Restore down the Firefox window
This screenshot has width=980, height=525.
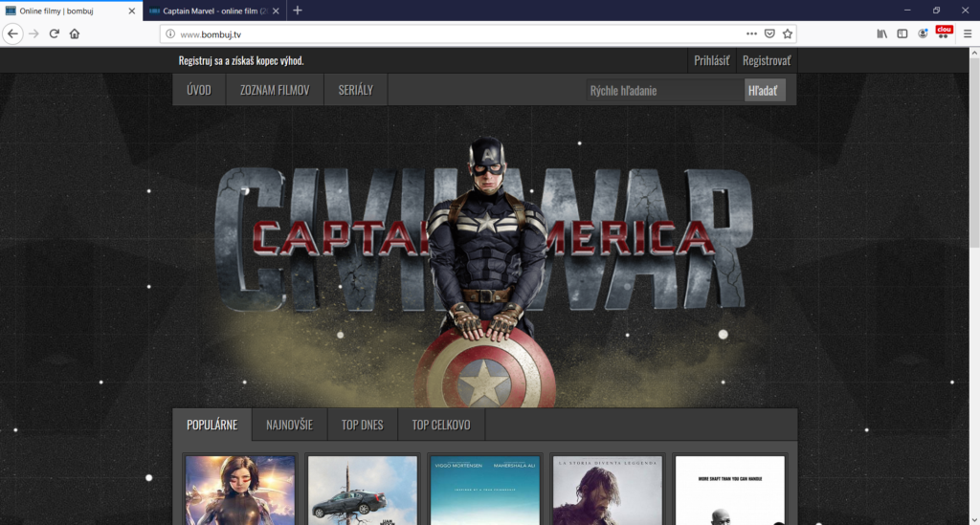[x=936, y=11]
